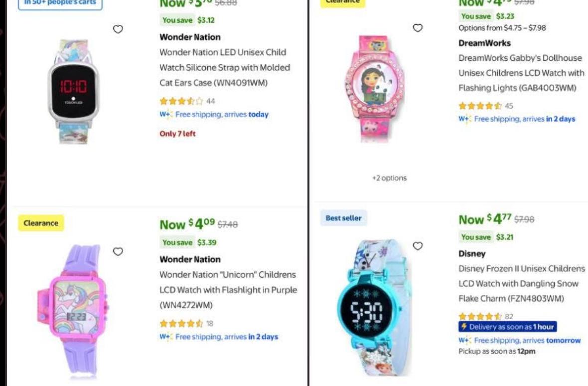The height and width of the screenshot is (386, 588).
Task: Toggle heart on Gabby's Dollhouse watch
Action: click(418, 28)
